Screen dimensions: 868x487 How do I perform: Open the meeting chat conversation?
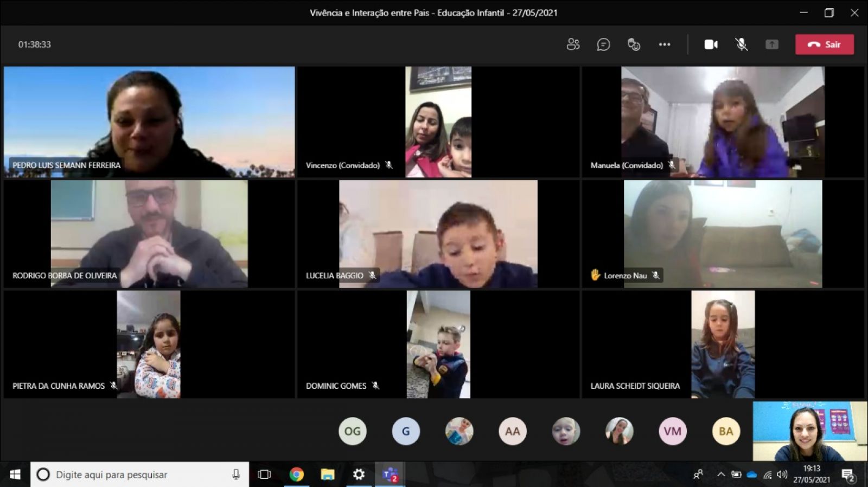[x=603, y=44]
